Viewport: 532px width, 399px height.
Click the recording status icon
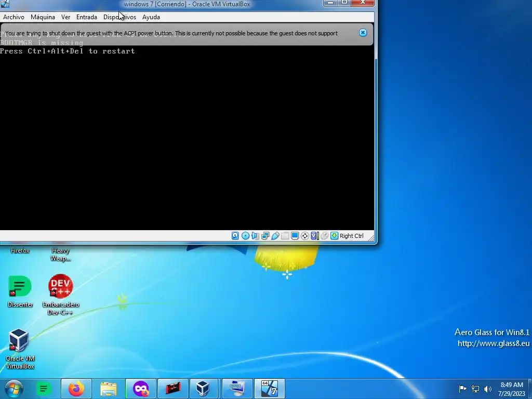(304, 236)
